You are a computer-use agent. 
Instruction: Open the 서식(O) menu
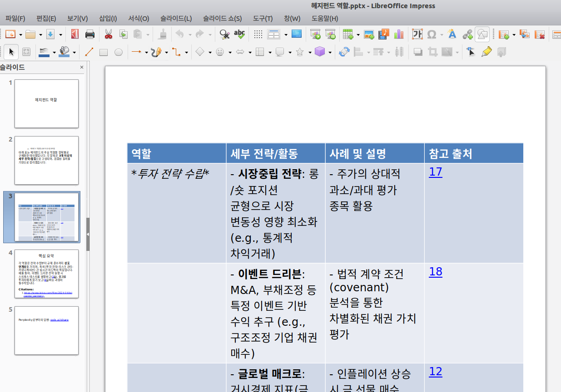(x=139, y=19)
